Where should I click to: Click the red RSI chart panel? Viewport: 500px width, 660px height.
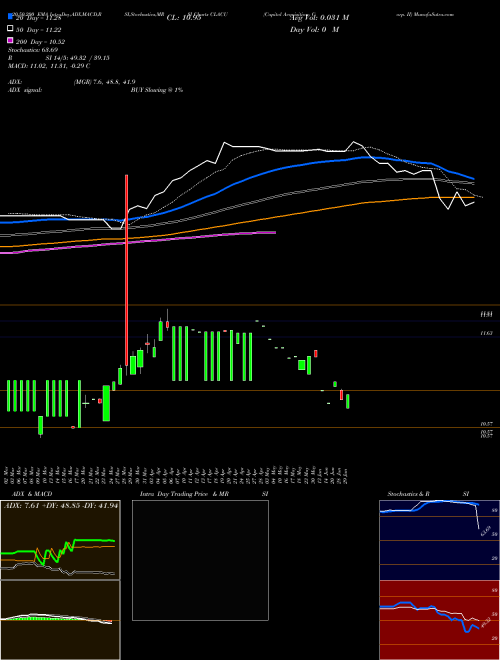[439, 620]
